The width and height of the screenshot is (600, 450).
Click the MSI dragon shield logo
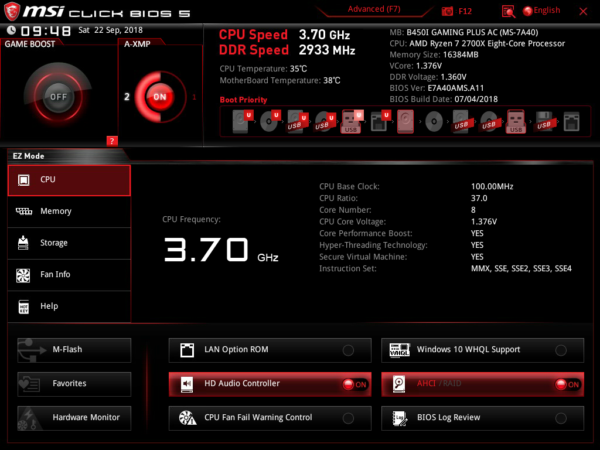pyautogui.click(x=12, y=11)
